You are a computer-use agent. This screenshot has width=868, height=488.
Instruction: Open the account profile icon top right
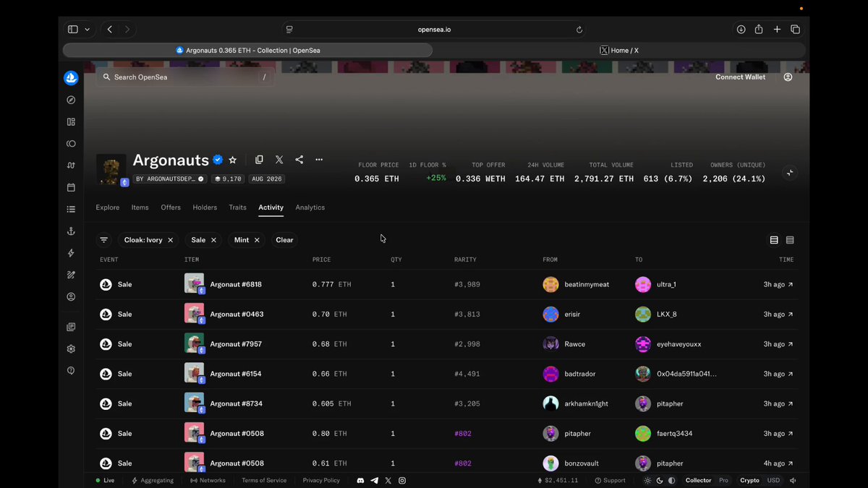tap(788, 77)
